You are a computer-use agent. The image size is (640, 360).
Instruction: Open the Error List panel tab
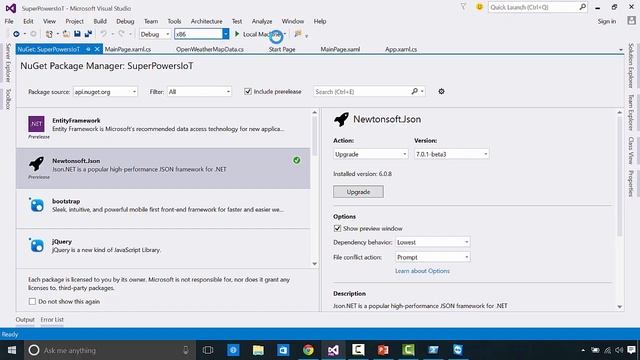click(52, 319)
